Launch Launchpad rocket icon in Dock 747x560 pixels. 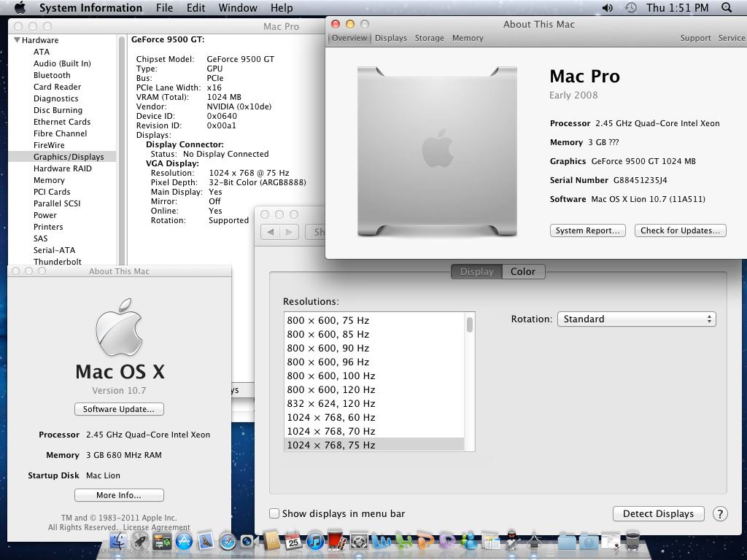[141, 542]
